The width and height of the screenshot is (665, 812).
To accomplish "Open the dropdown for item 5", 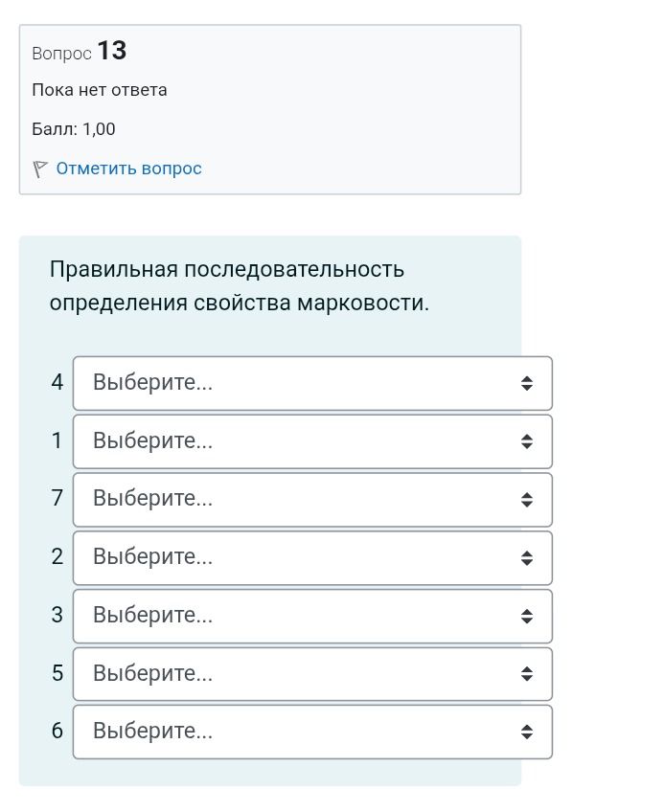I will [312, 674].
